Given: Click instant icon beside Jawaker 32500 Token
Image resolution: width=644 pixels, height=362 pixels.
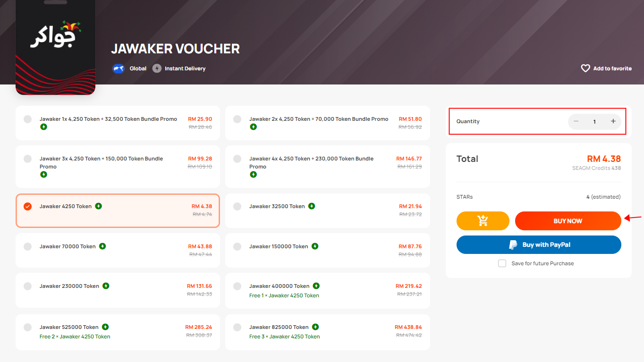Looking at the screenshot, I should pyautogui.click(x=312, y=206).
